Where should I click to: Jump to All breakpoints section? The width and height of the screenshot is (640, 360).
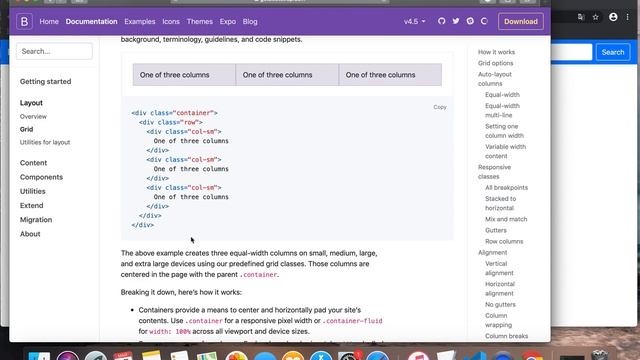(x=507, y=187)
